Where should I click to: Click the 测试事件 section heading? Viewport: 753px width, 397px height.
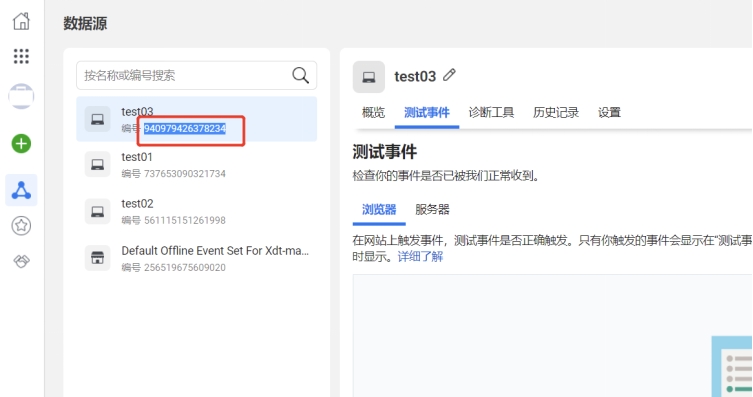tap(385, 152)
